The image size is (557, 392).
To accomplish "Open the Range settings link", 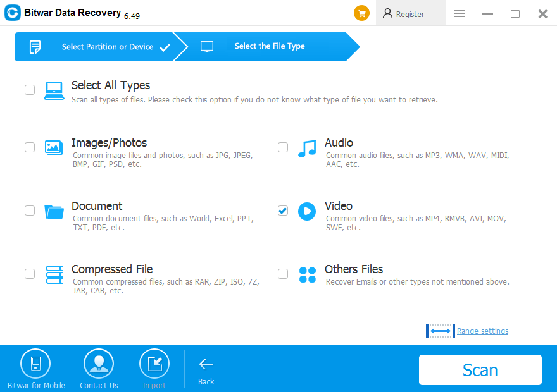I will pos(482,331).
